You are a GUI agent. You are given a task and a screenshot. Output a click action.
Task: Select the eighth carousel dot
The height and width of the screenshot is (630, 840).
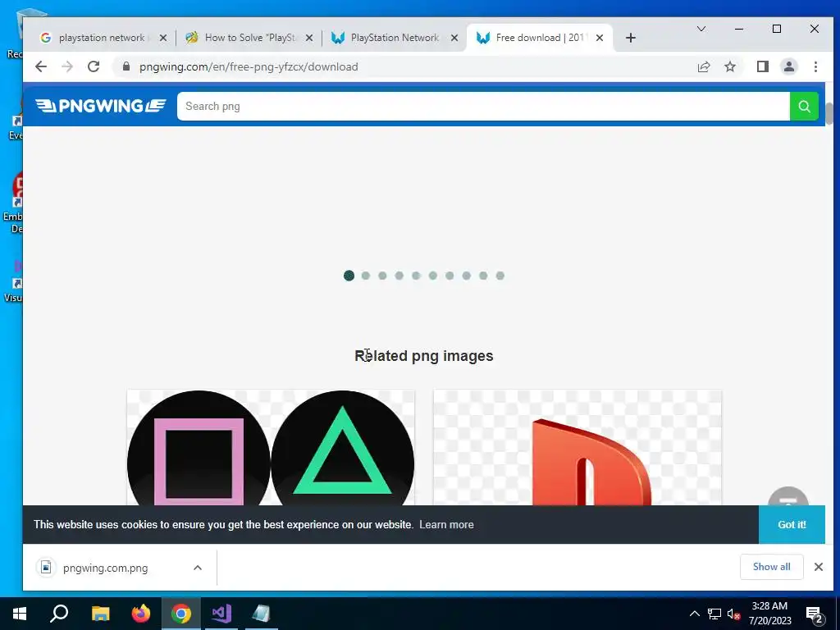pos(467,276)
